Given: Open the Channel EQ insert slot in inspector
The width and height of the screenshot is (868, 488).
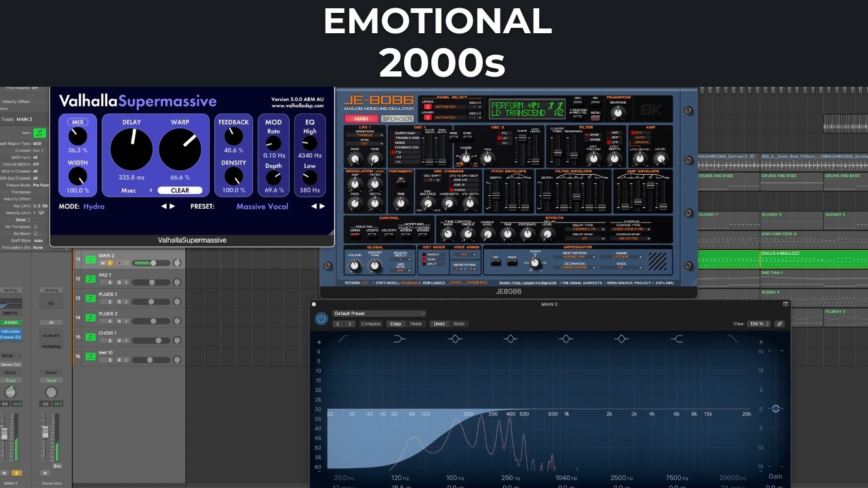Looking at the screenshot, I should [x=12, y=337].
